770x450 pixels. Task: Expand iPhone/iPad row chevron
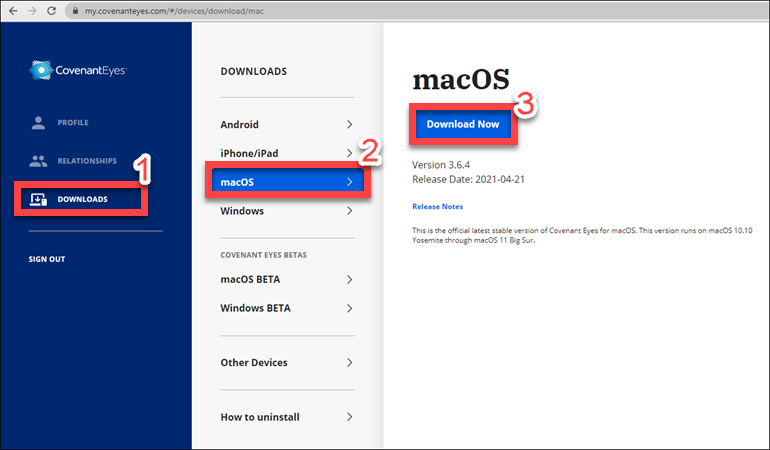[350, 153]
